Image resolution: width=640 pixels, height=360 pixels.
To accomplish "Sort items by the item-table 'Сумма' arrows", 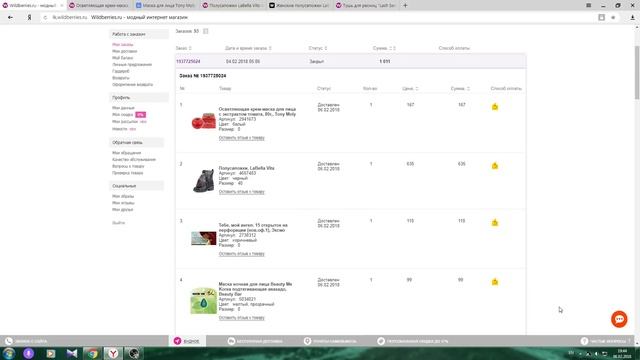I will pyautogui.click(x=468, y=89).
